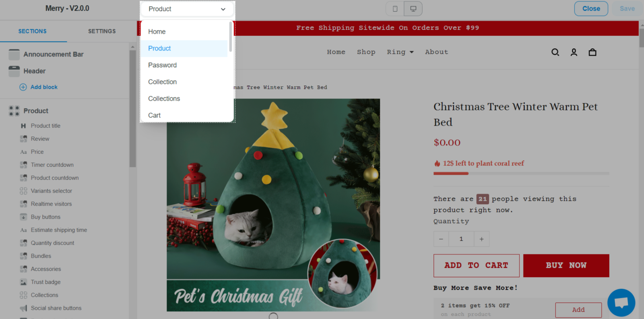Open the shopping bag icon
The width and height of the screenshot is (644, 319).
592,52
